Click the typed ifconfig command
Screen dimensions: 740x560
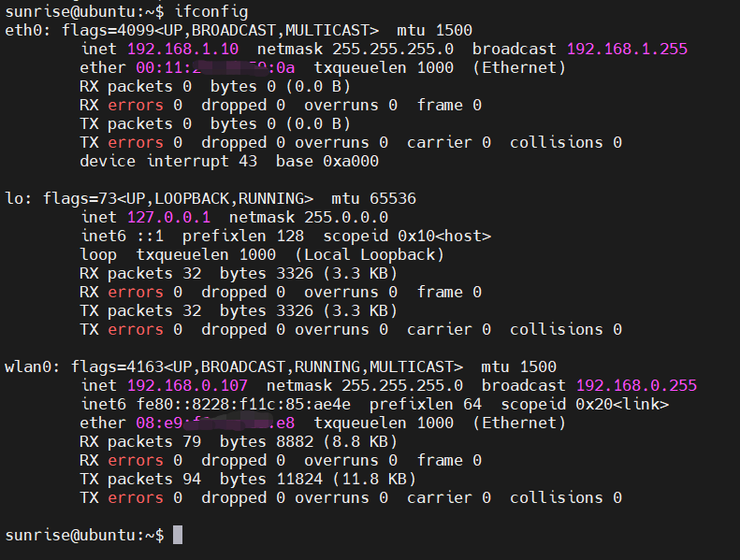pos(212,11)
